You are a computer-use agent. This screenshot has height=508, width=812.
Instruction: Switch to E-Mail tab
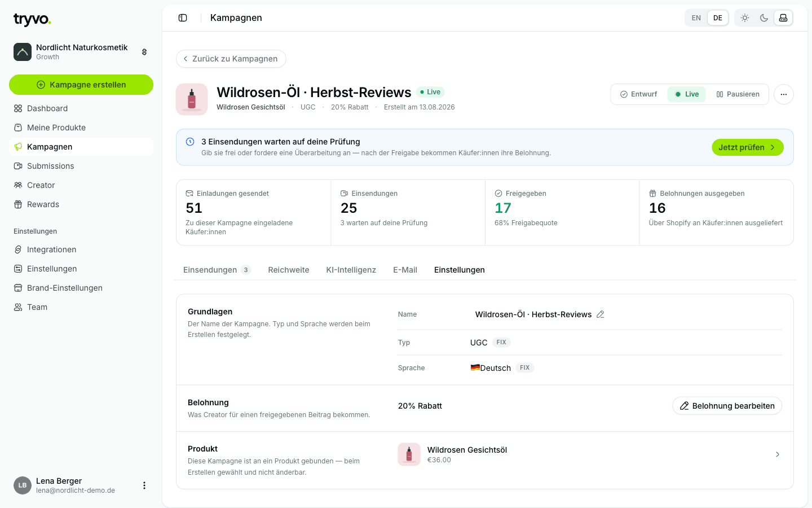(x=405, y=270)
